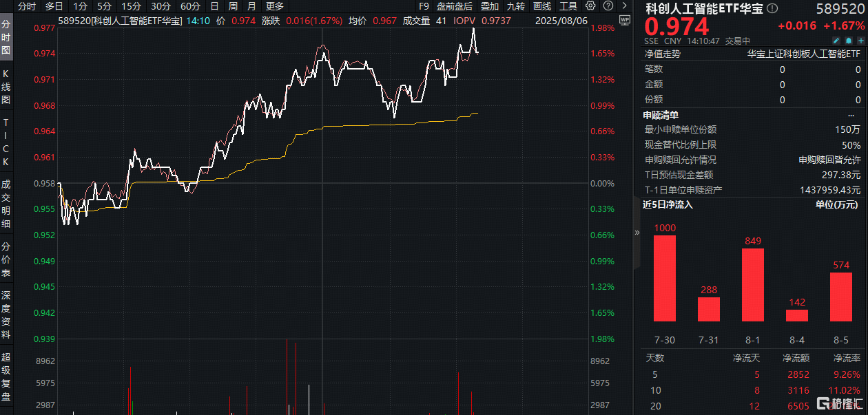Click the WP monitor icon
This screenshot has width=868, height=415.
pyautogui.click(x=625, y=21)
